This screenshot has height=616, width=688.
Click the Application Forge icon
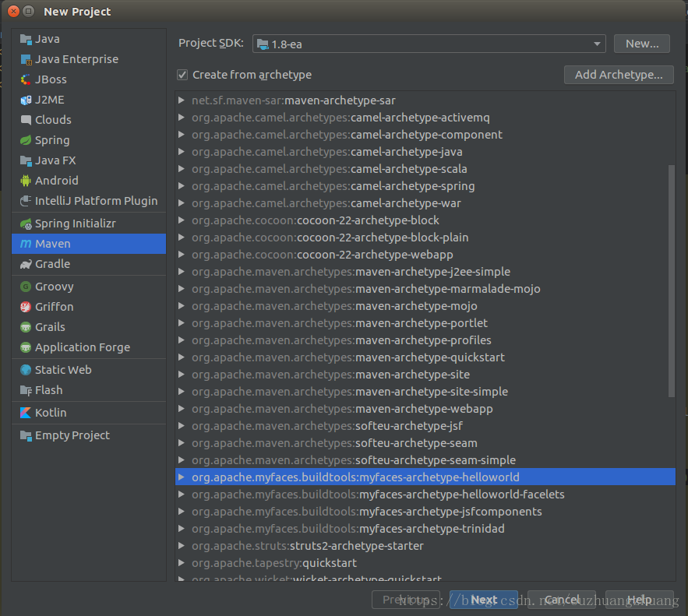click(26, 347)
